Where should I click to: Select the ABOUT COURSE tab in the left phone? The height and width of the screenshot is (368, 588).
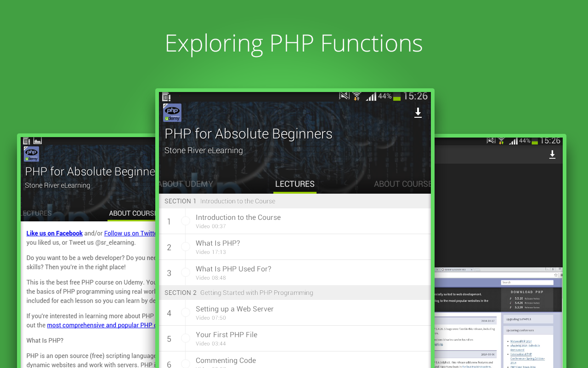point(132,213)
